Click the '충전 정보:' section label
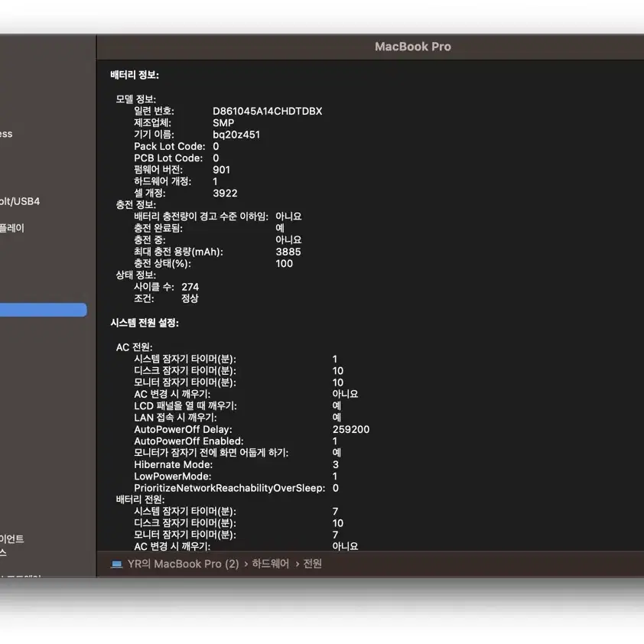The height and width of the screenshot is (644, 644). 136,204
